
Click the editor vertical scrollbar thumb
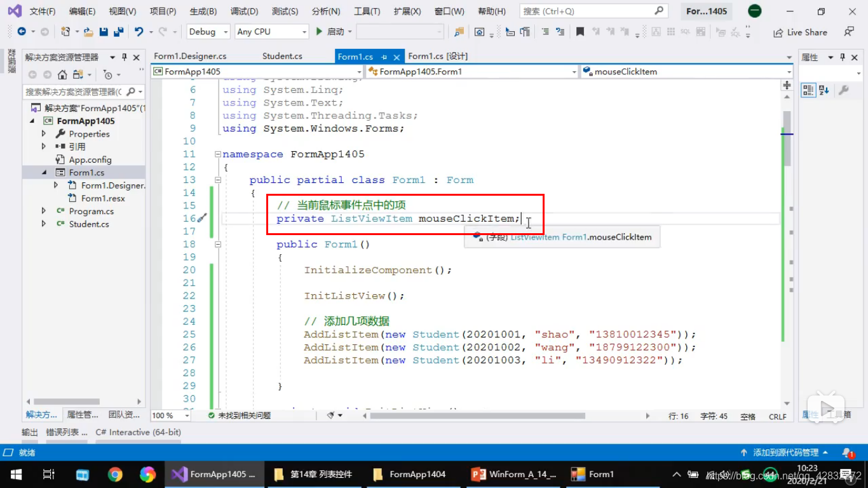point(787,138)
